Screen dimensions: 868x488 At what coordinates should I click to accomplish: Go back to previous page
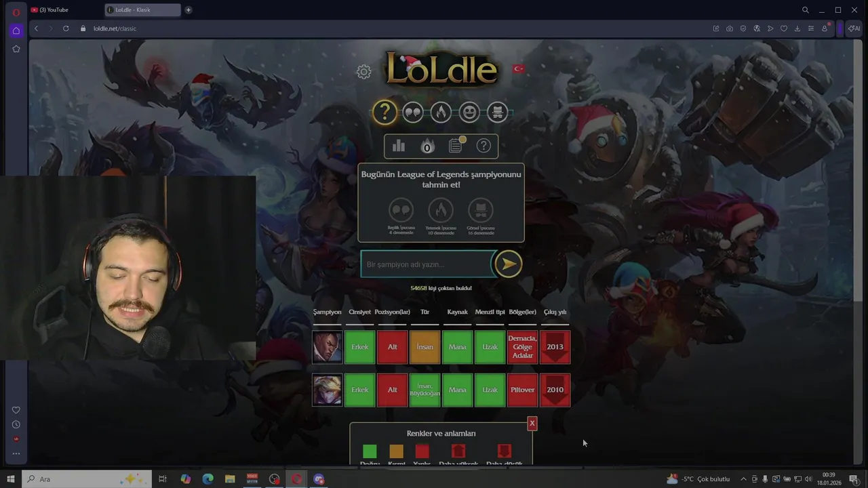pyautogui.click(x=37, y=28)
